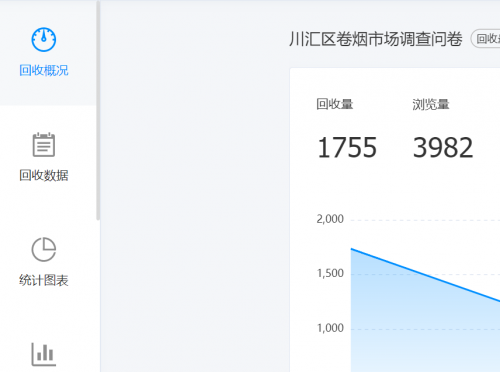Go to the 回收数据 text label
Viewport: 500px width, 372px height.
44,175
